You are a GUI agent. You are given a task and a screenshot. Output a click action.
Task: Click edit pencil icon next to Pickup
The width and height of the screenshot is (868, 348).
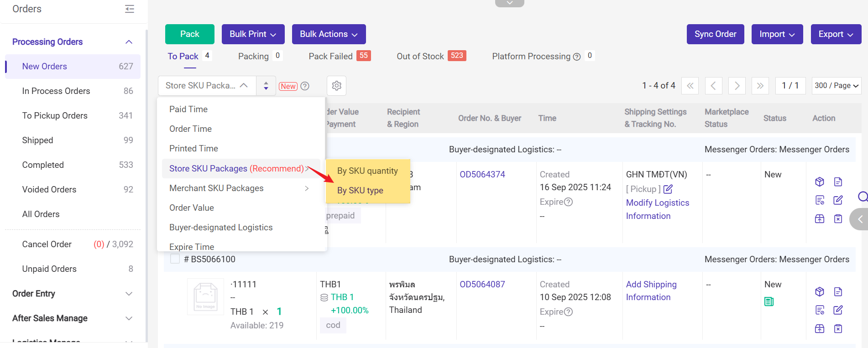pos(668,189)
